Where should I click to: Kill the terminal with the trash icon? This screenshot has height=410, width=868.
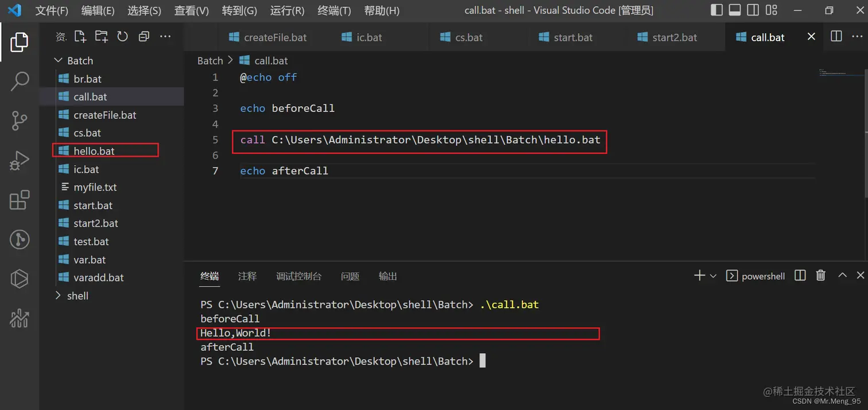(821, 276)
